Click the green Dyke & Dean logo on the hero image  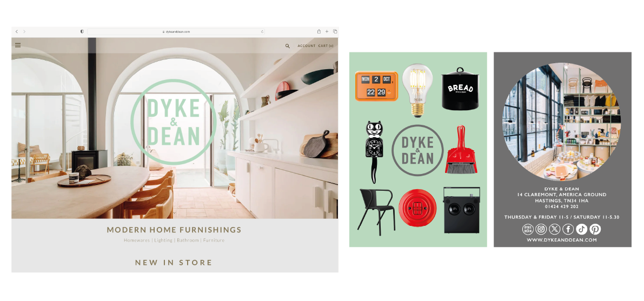[x=174, y=122]
